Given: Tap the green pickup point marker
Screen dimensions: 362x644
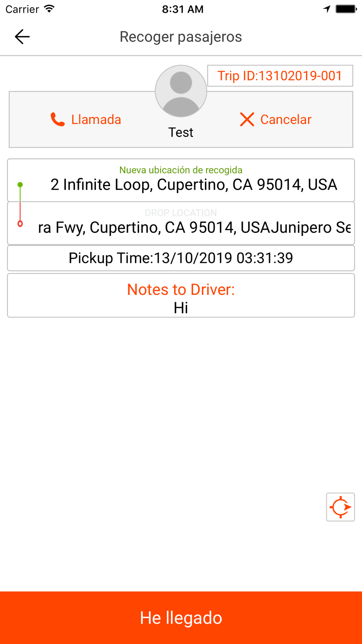Looking at the screenshot, I should tap(20, 185).
